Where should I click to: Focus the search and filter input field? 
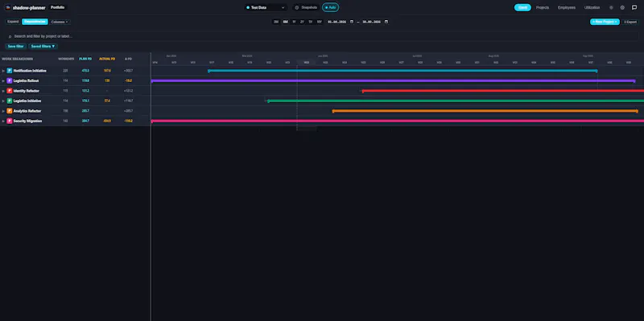point(322,36)
